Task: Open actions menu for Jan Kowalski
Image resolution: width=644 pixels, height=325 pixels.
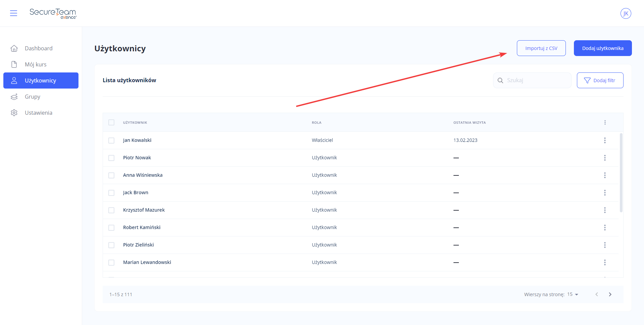Action: click(x=605, y=140)
